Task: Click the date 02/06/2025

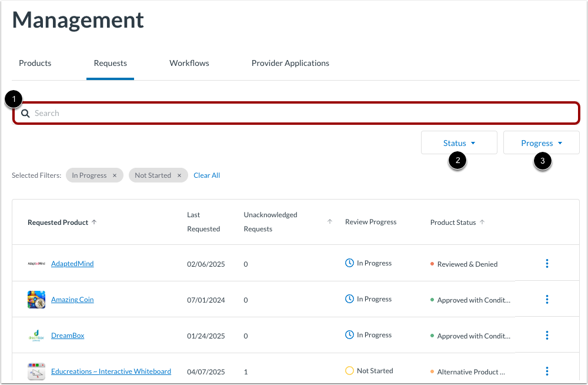Action: pos(206,264)
